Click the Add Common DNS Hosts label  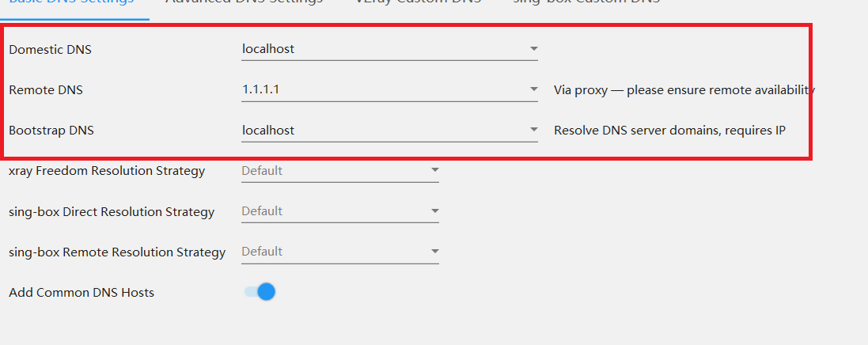pos(81,293)
